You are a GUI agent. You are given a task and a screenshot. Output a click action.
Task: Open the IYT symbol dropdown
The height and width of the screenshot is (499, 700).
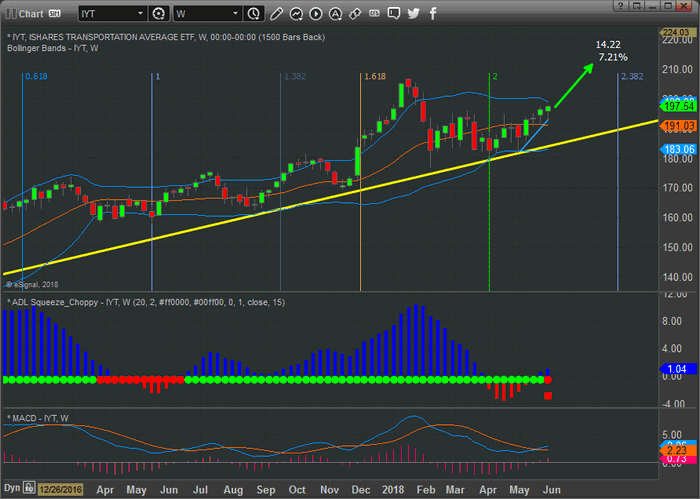(141, 14)
